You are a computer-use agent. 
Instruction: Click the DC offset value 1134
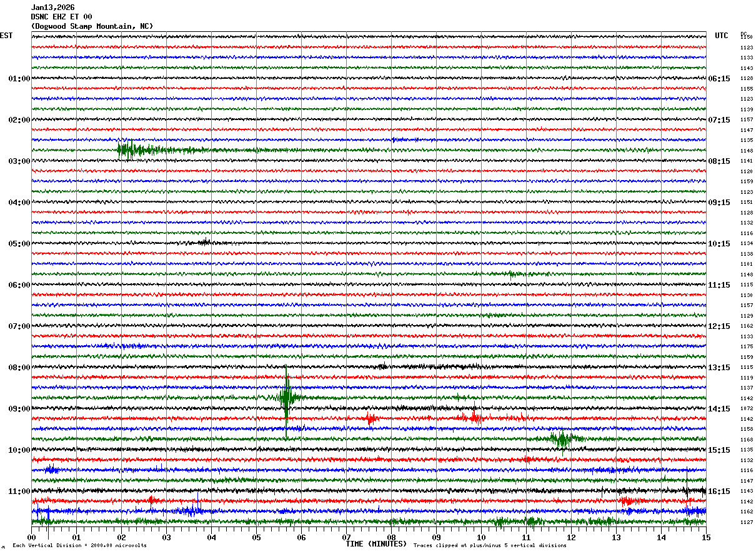point(746,244)
